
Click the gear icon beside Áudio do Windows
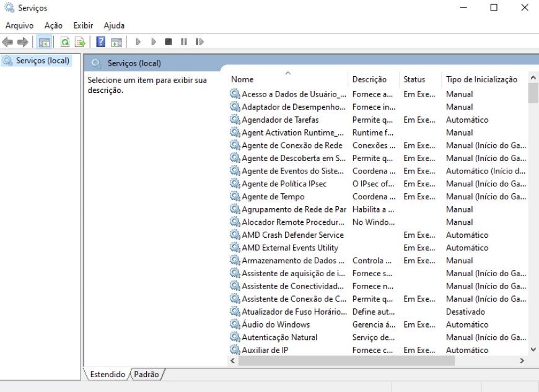(235, 324)
